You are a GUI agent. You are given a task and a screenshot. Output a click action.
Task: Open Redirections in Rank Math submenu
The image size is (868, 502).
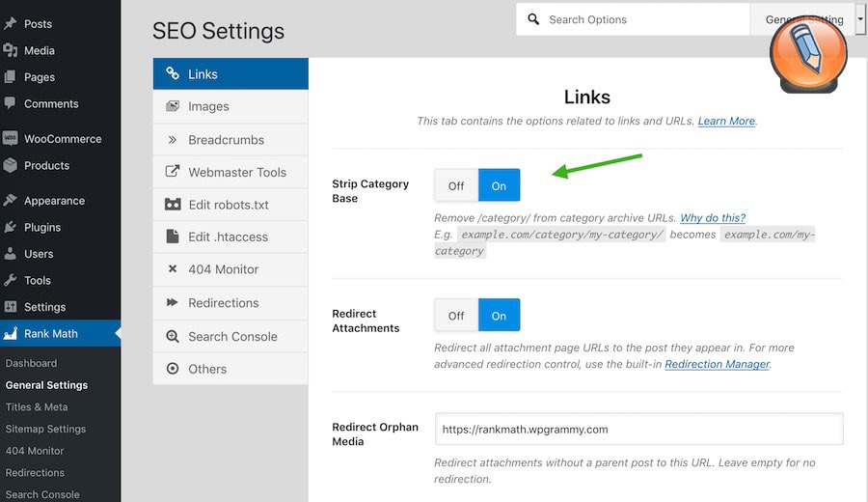[35, 473]
